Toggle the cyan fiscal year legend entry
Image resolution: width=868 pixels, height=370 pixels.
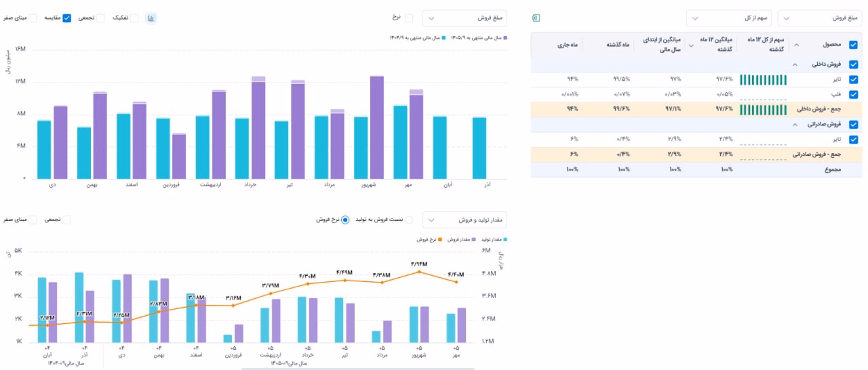click(418, 39)
